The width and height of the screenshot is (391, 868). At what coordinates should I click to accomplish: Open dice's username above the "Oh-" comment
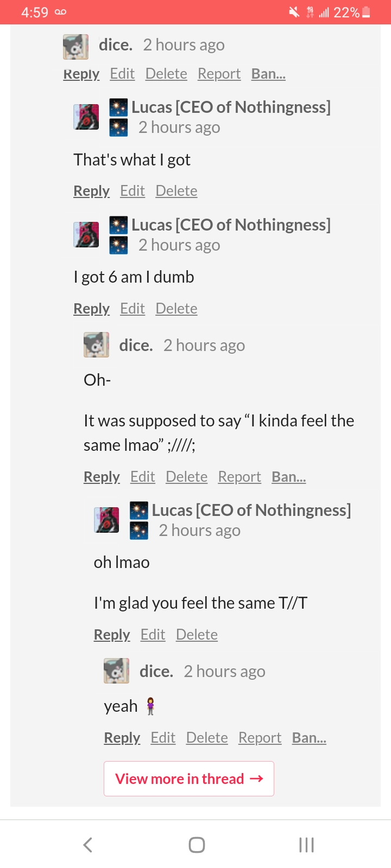[136, 346]
